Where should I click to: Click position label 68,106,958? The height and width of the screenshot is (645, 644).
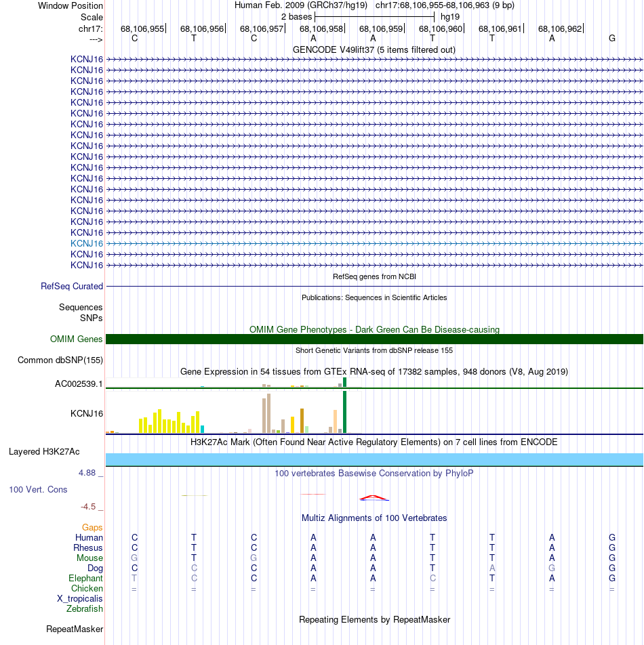pos(321,28)
